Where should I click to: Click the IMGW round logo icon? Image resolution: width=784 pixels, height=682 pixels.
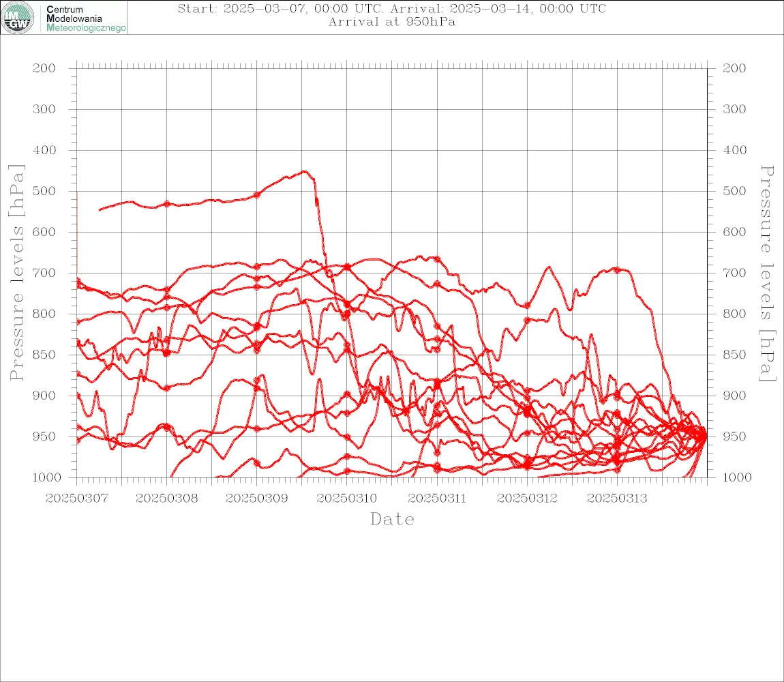18,18
